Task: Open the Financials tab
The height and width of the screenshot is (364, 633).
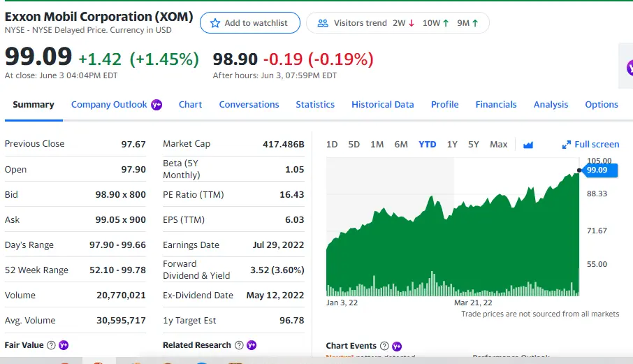Action: tap(496, 105)
